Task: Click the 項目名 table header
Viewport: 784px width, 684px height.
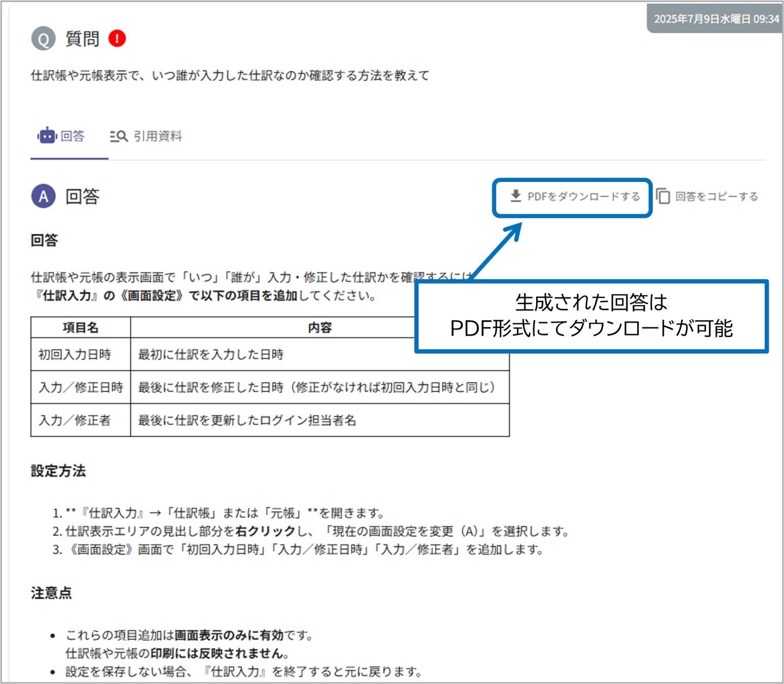Action: (x=81, y=328)
